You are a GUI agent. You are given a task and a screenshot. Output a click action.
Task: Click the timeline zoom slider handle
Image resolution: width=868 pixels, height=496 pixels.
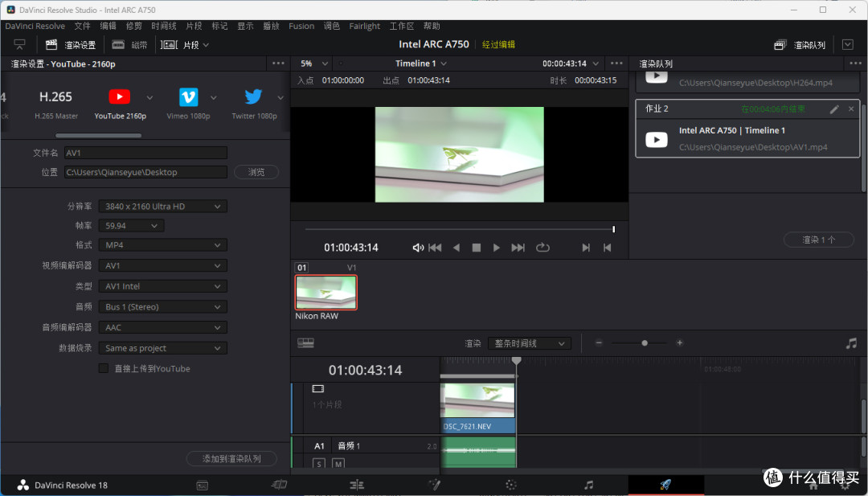(645, 343)
